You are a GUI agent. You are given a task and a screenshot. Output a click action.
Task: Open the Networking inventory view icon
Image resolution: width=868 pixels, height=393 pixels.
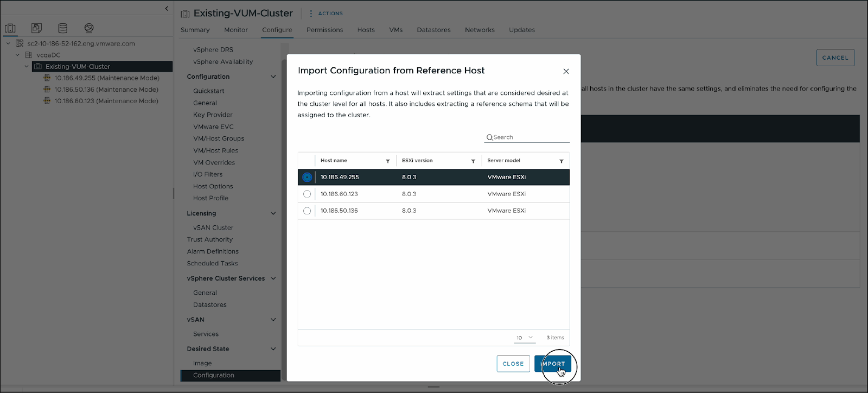[x=89, y=28]
